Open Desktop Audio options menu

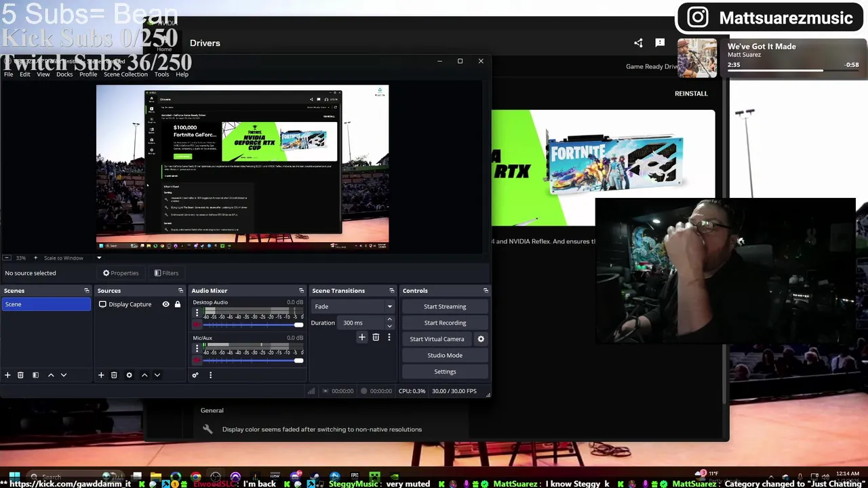[x=197, y=313]
